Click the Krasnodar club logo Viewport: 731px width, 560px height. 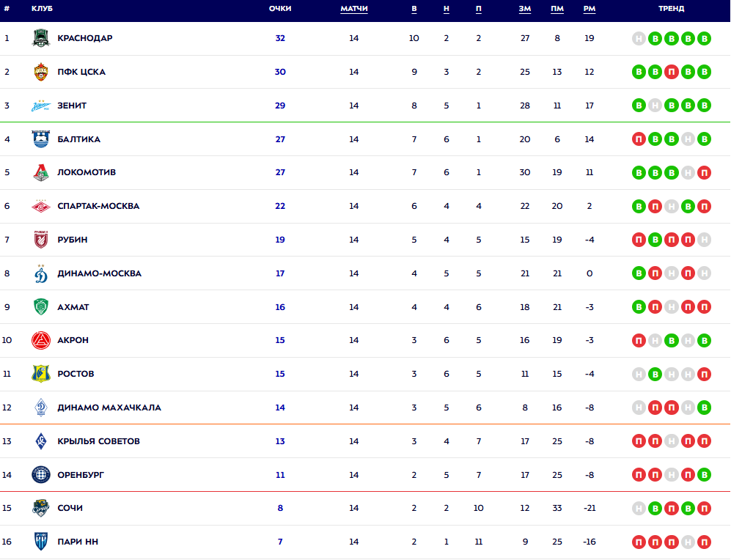click(x=41, y=38)
